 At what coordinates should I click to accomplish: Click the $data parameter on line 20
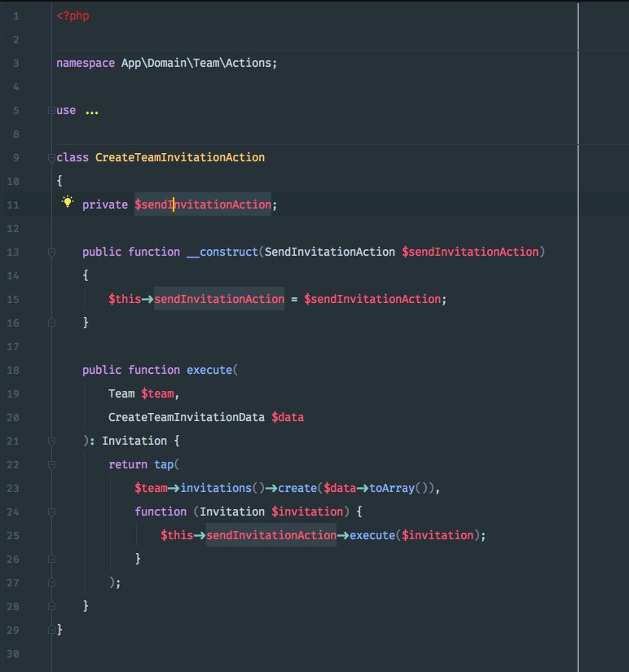[288, 417]
